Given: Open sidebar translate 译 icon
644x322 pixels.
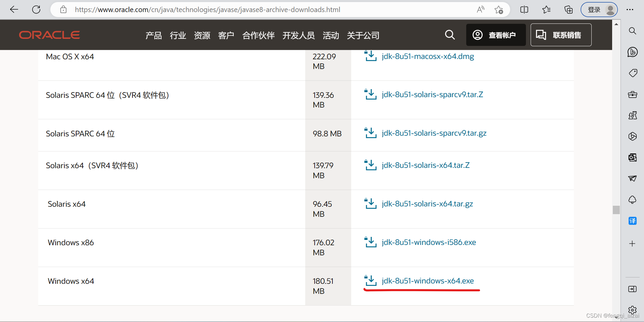Looking at the screenshot, I should click(633, 221).
